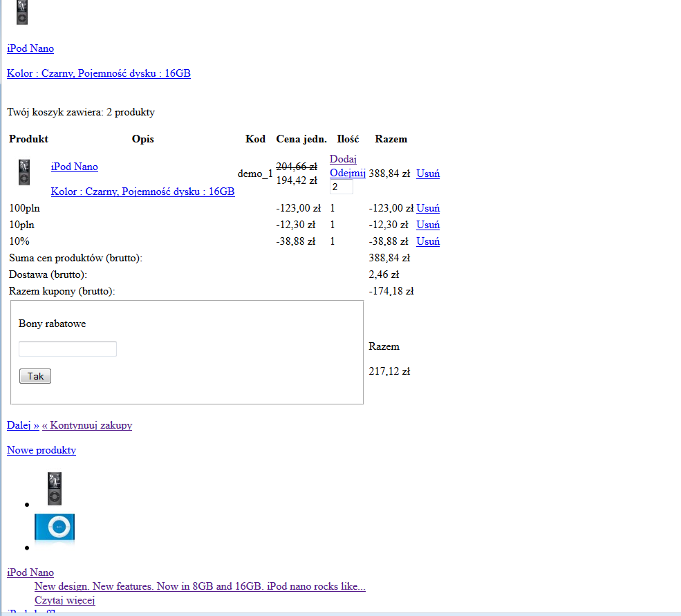Proceed with the Dalej » link
The image size is (681, 616).
pos(23,425)
